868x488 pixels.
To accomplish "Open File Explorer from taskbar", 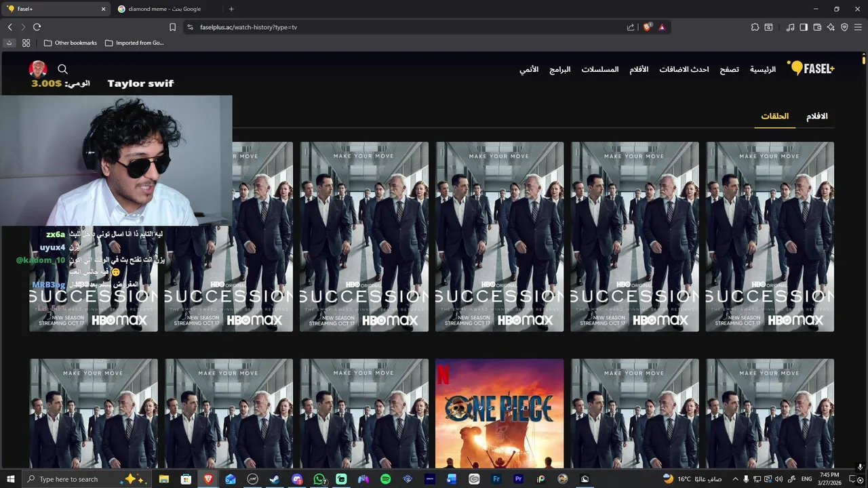I will click(164, 479).
